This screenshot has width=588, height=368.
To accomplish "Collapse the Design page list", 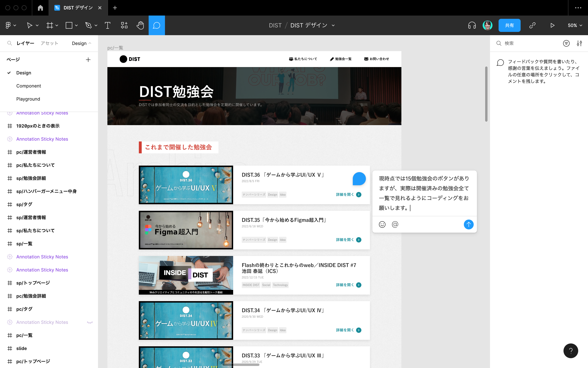I will (81, 43).
